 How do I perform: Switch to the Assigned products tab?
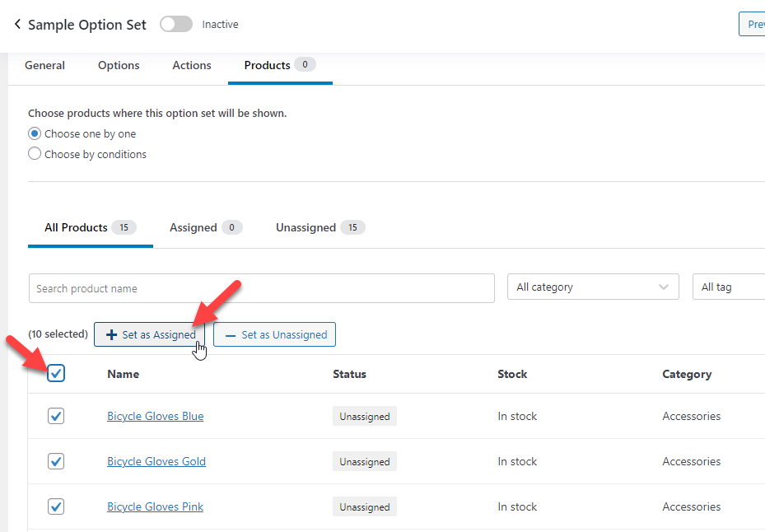205,227
